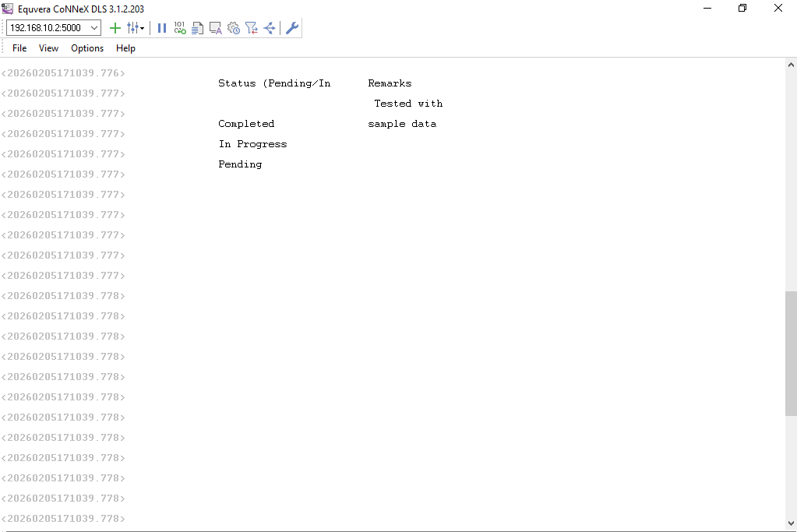Click the vertical scrollbar thumb
The height and width of the screenshot is (532, 797).
pyautogui.click(x=791, y=353)
